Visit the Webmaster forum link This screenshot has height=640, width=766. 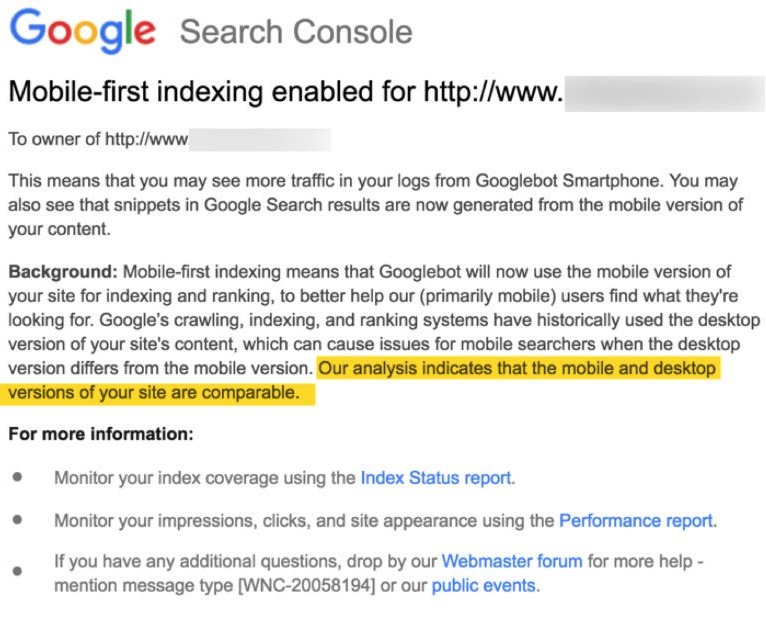click(498, 561)
